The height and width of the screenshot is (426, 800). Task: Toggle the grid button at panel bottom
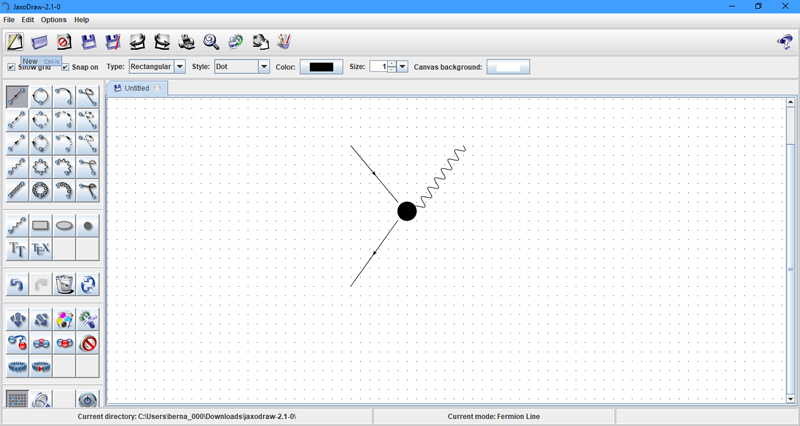coord(17,399)
